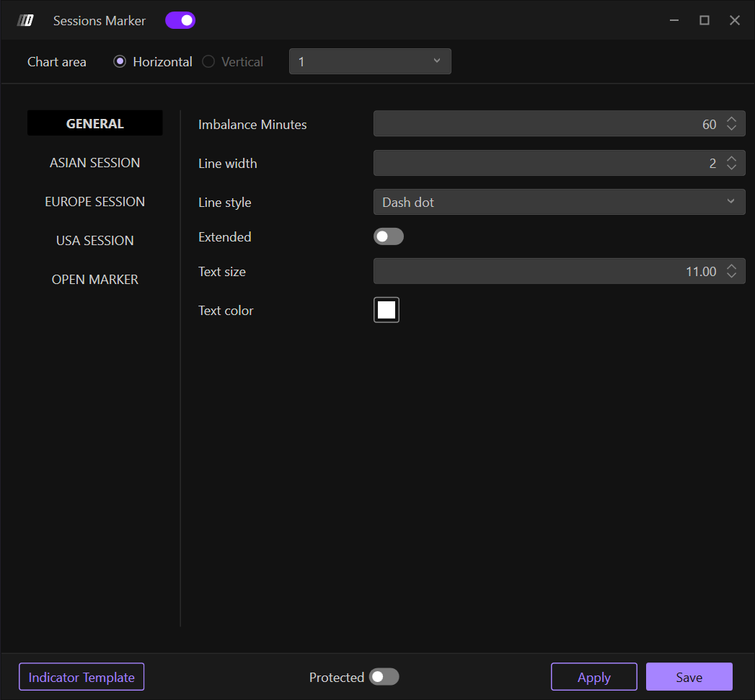Open the chart area number dropdown
This screenshot has width=755, height=700.
pos(370,62)
